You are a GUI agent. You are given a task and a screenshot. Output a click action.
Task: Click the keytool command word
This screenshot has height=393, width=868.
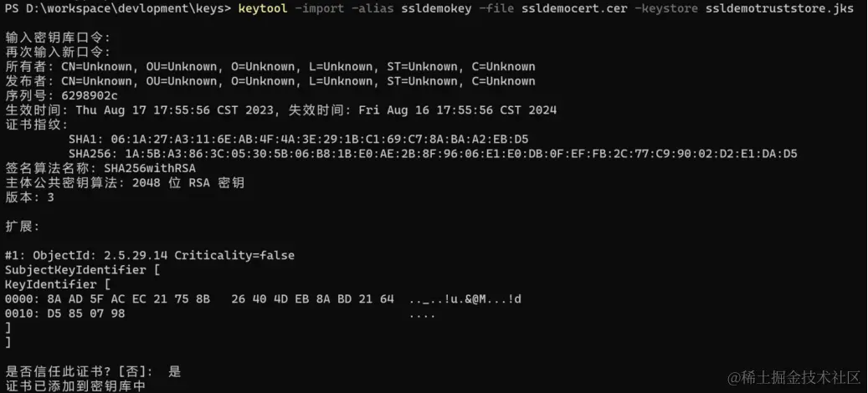coord(264,9)
